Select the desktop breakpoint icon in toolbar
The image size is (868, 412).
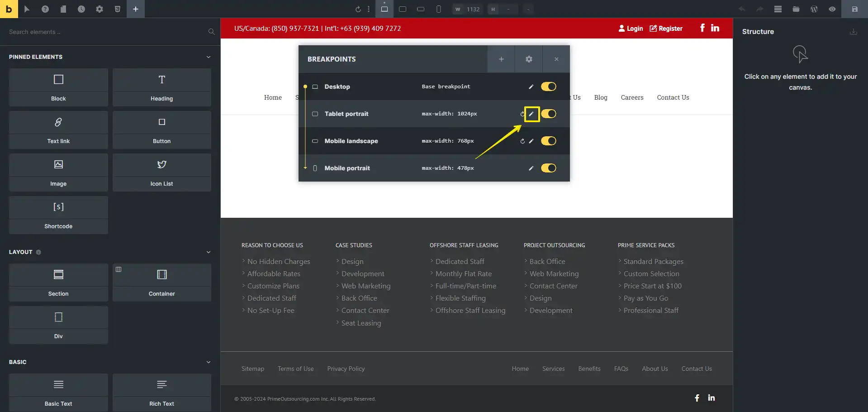(384, 9)
